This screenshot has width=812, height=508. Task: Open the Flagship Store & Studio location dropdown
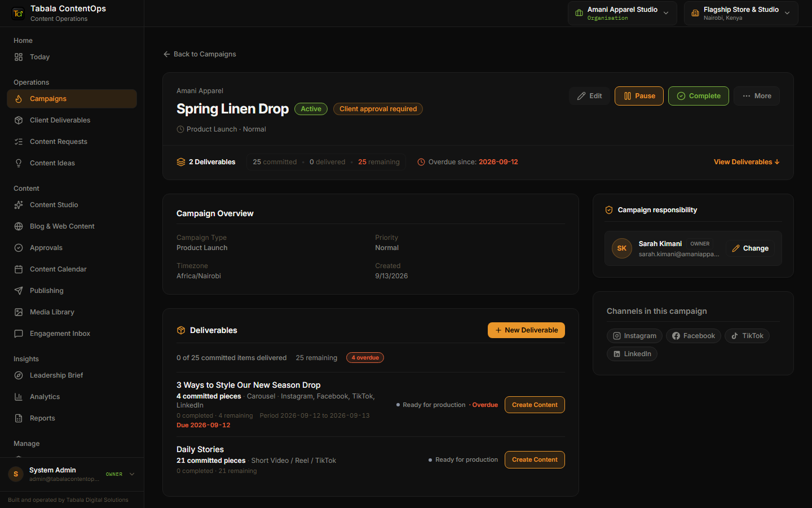point(741,13)
